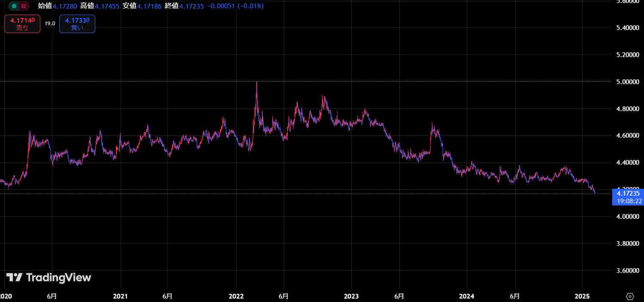Click the blue 4.17235 current price label
Viewport: 644px width, 302px height.
click(x=626, y=193)
